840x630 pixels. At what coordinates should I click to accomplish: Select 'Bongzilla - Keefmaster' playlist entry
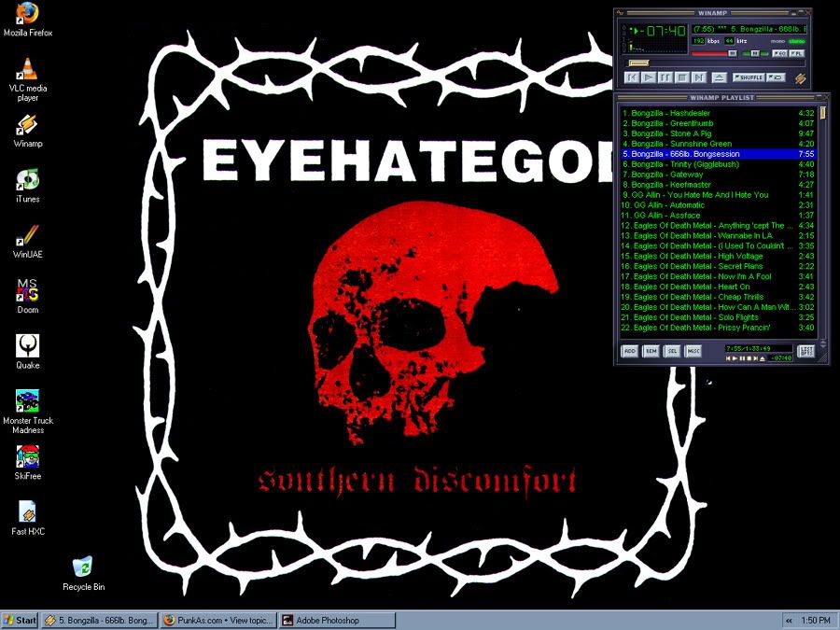pos(718,184)
